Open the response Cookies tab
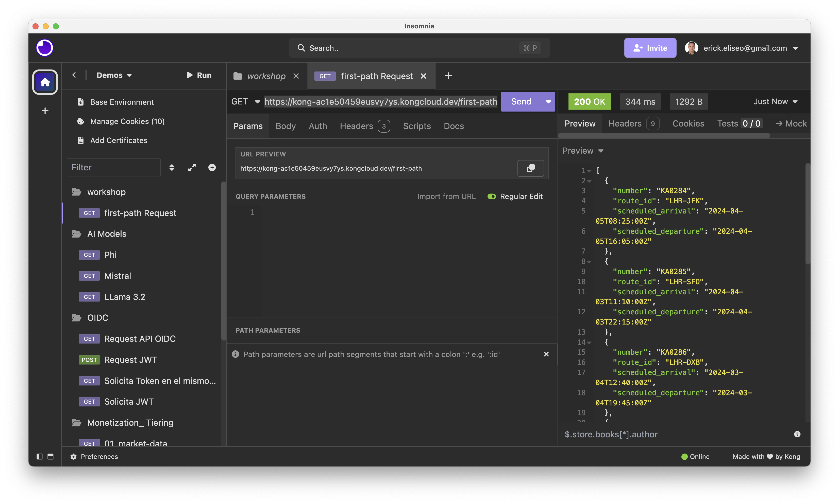839x504 pixels. [688, 124]
